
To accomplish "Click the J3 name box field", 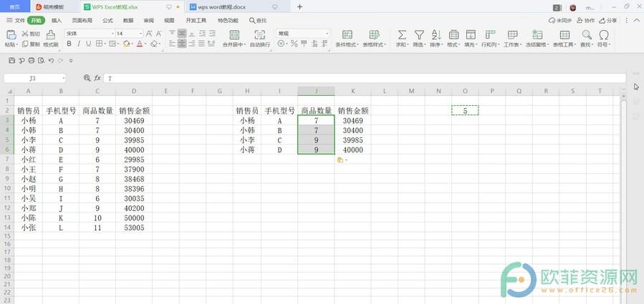I will point(34,78).
